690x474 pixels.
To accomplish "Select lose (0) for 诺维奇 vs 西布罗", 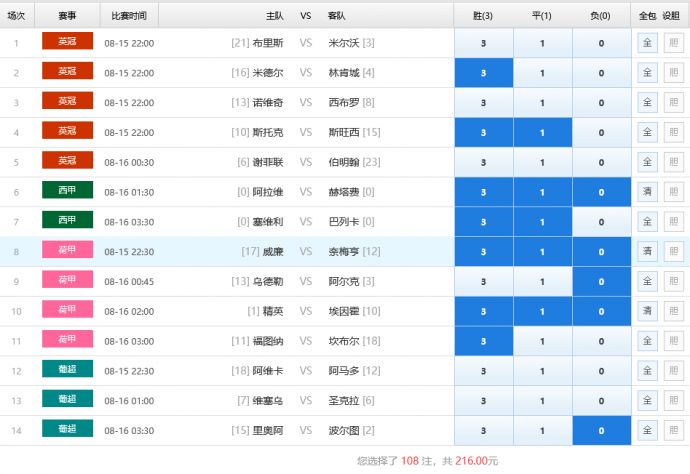I will click(x=602, y=103).
